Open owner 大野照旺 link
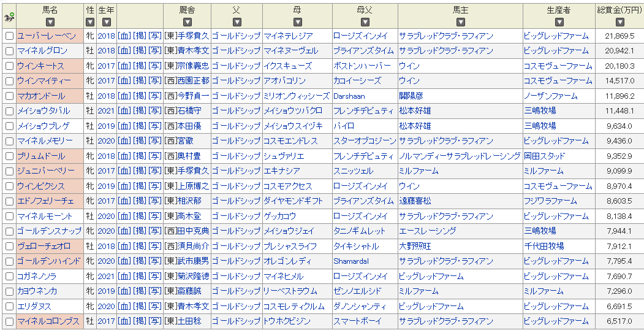Viewport: 644px width, 330px height. tap(415, 246)
